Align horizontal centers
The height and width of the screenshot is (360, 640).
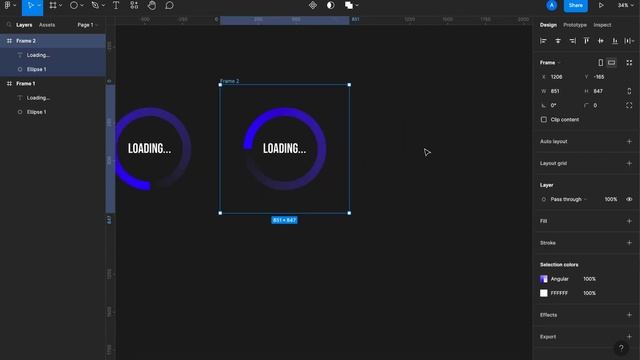point(558,41)
